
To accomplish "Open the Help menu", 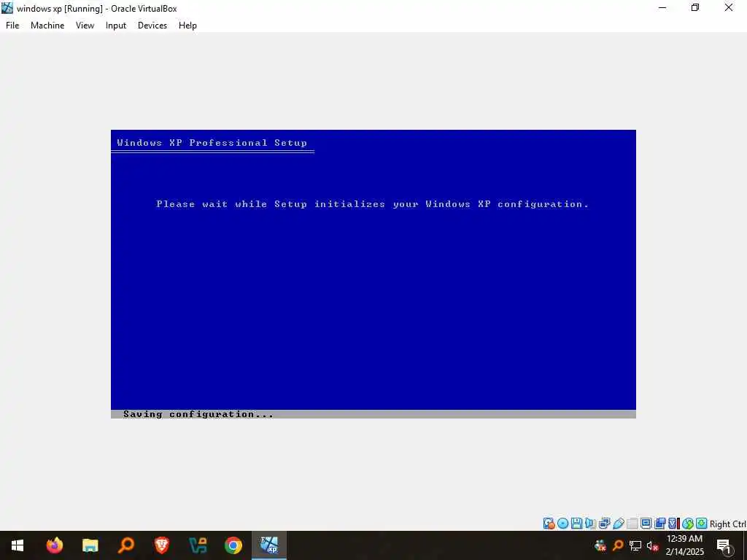I will (x=187, y=26).
